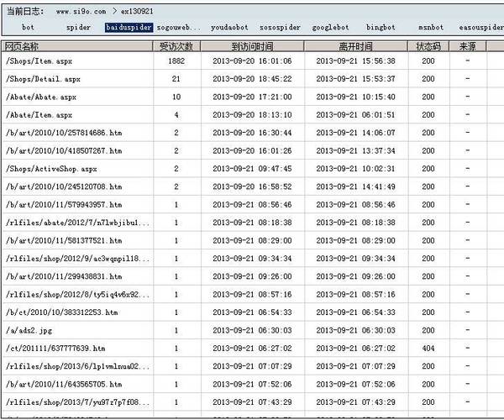This screenshot has height=420, width=504.
Task: Sort by 状态码 column header
Action: 428,46
